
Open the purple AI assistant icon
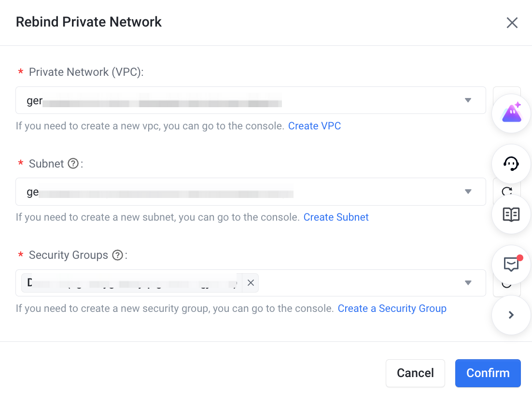(x=511, y=113)
